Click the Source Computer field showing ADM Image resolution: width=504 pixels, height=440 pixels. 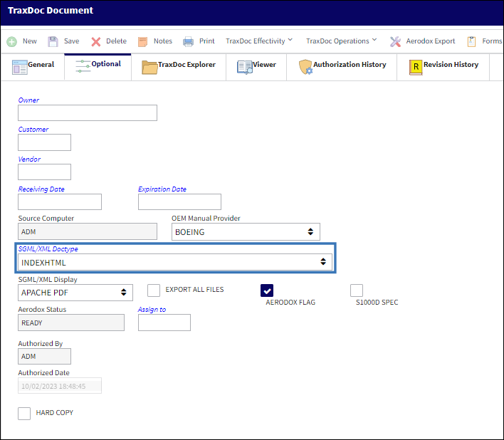tap(88, 231)
